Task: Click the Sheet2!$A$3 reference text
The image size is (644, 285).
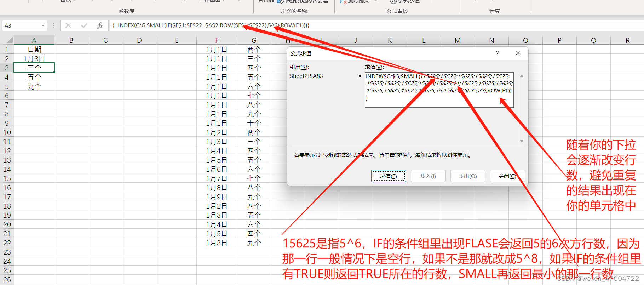Action: click(306, 76)
